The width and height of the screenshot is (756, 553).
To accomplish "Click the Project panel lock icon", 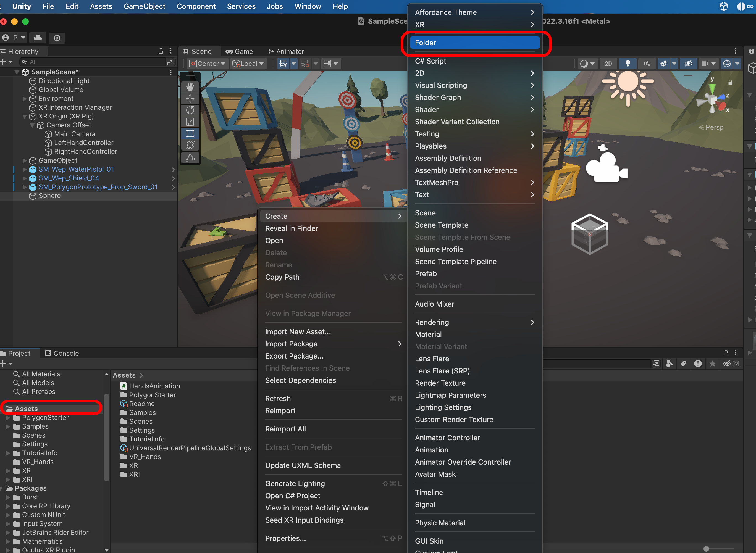I will [x=726, y=353].
